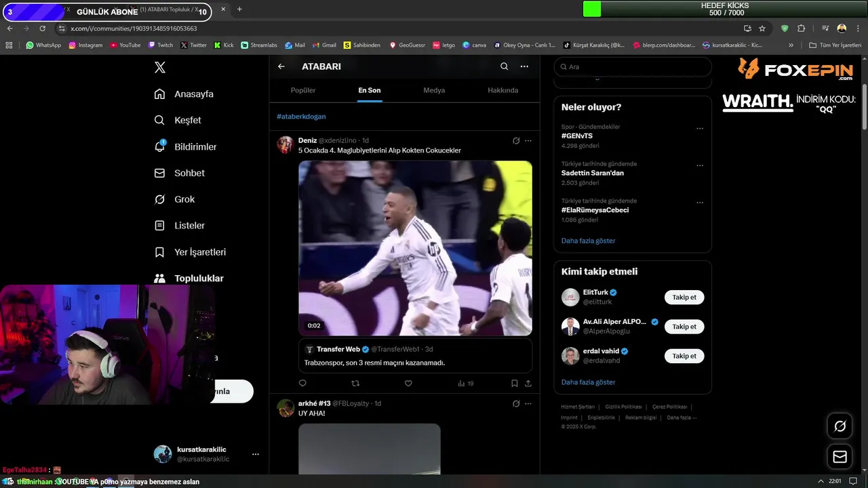Image resolution: width=868 pixels, height=488 pixels.
Task: Open Anasayfa from the sidebar
Action: (x=184, y=94)
